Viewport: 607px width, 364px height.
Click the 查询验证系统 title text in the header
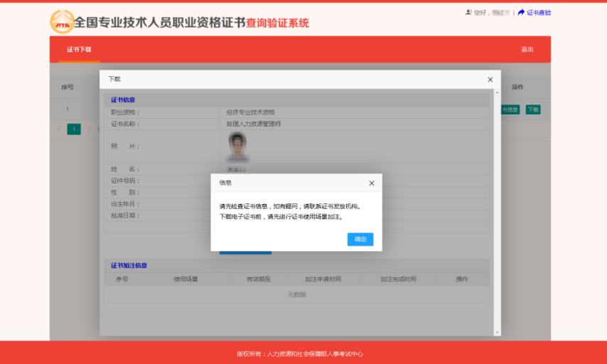(277, 23)
